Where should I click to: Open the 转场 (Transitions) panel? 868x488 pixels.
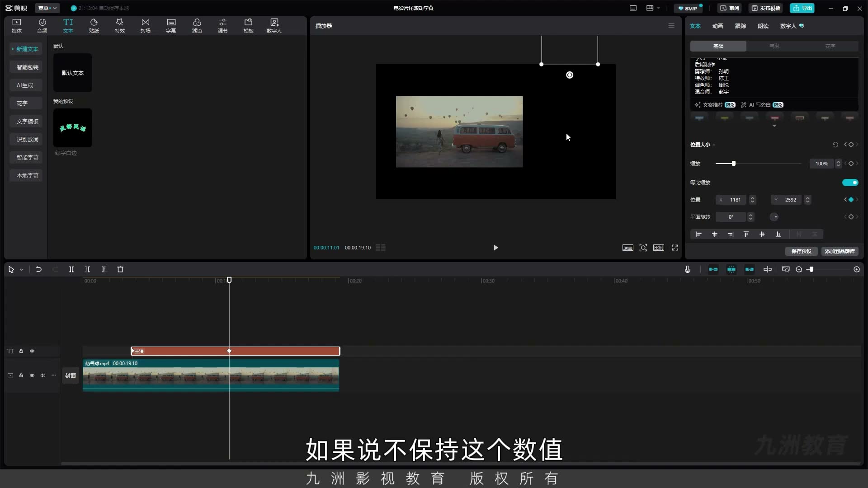[146, 26]
